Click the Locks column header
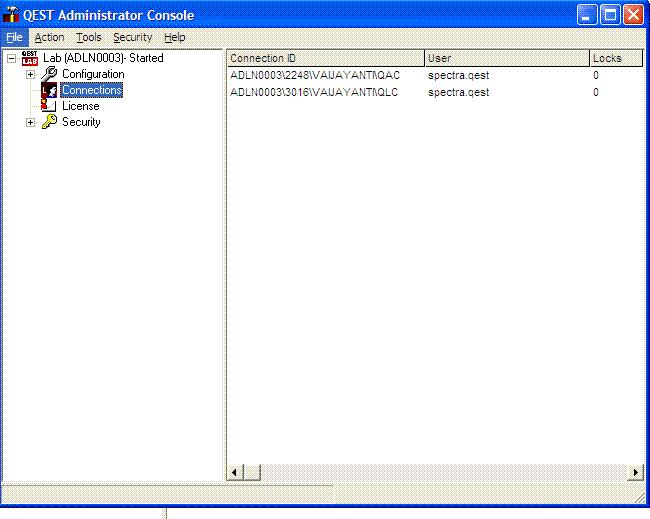Viewport: 650px width, 519px height. pos(615,58)
